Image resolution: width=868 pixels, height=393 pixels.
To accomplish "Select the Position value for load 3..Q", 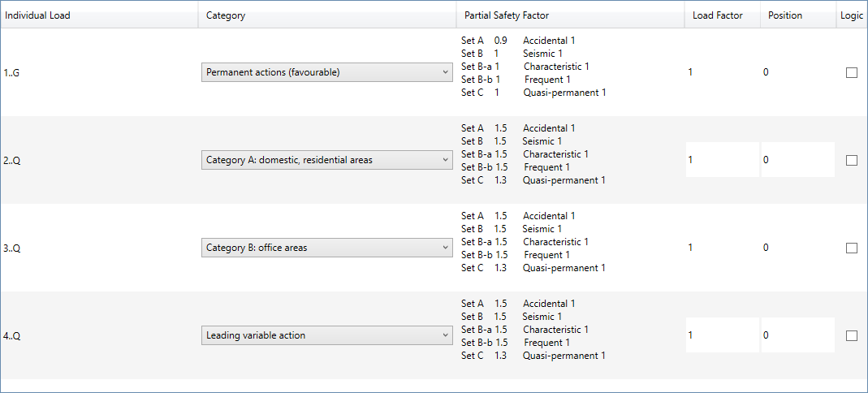I will [766, 248].
